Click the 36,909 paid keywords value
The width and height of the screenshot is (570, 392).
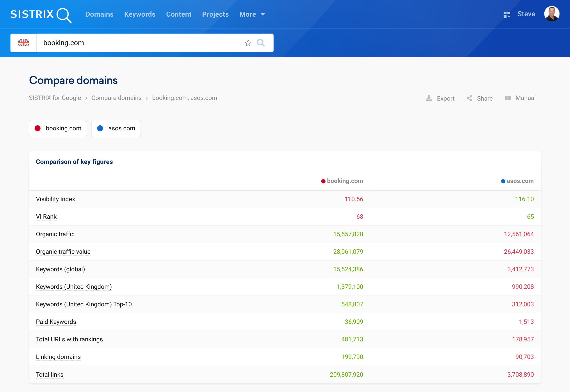pos(354,322)
